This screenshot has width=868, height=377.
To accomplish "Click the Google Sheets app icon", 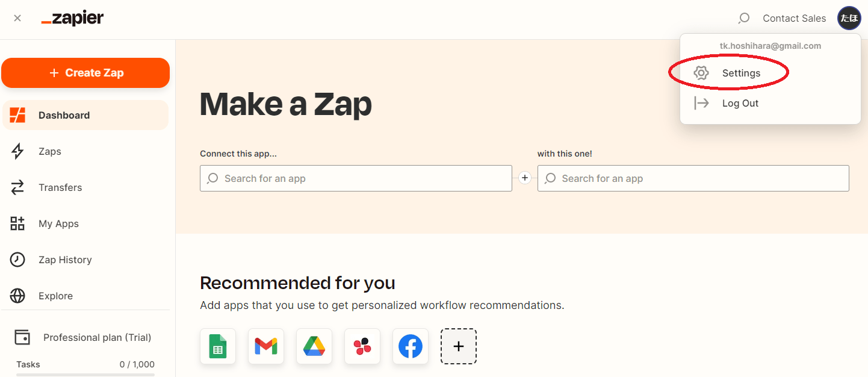I will click(x=218, y=346).
